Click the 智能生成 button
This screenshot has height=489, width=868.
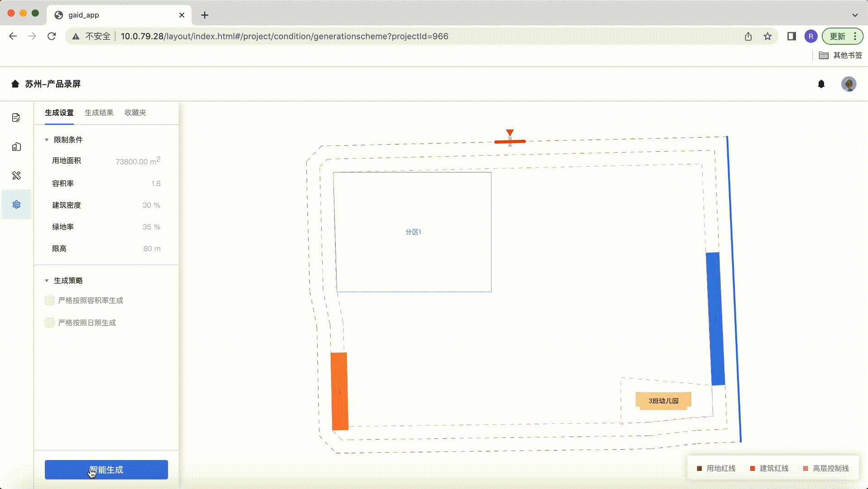(x=106, y=470)
